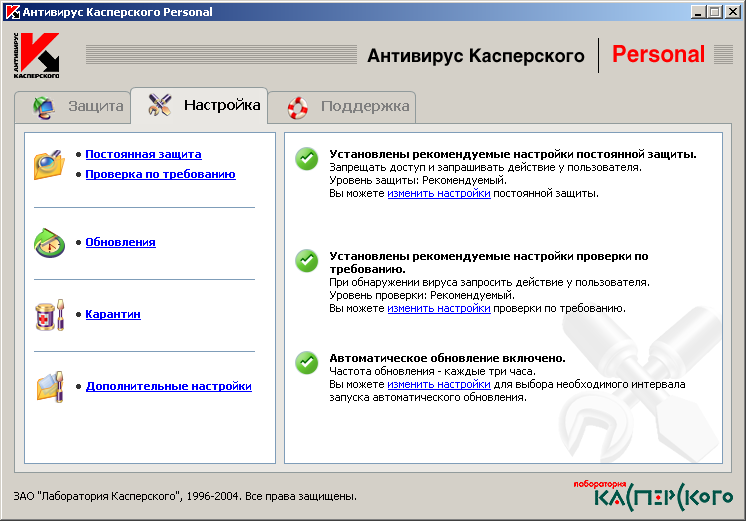Click heading Автоматическое обновление включено

pos(447,358)
